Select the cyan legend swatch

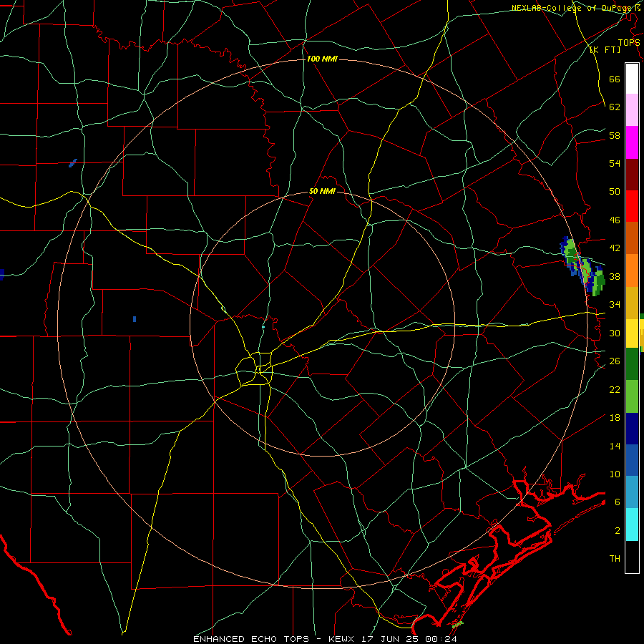point(632,525)
